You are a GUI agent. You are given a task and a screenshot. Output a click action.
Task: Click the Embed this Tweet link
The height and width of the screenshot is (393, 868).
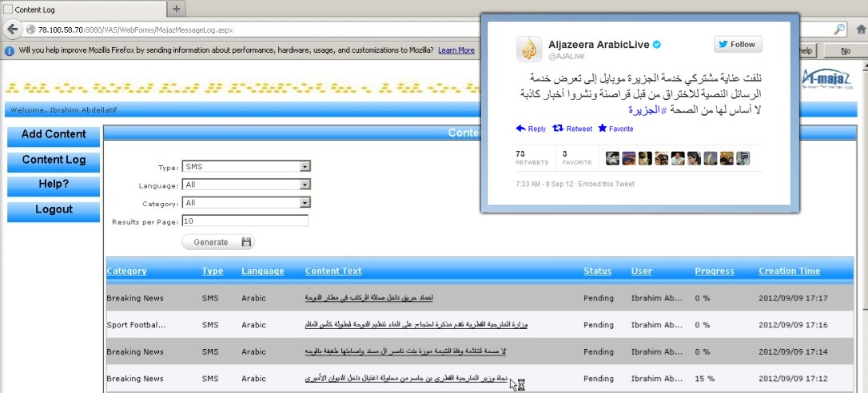coord(606,184)
